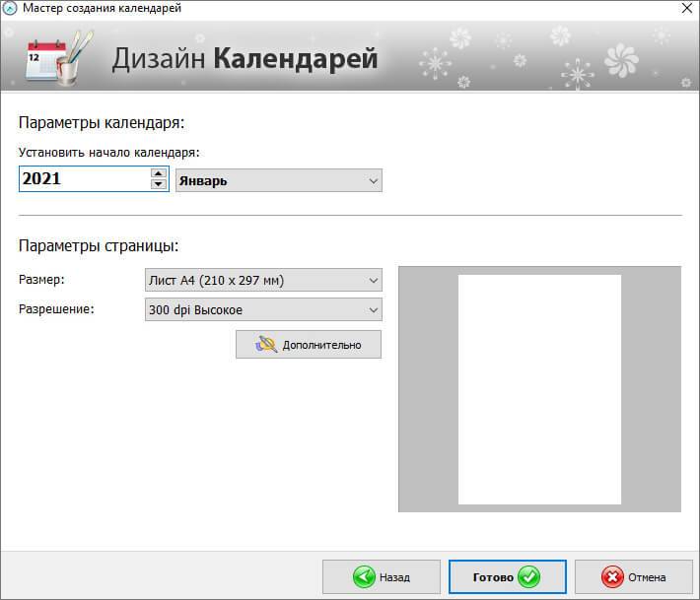Expand the page size Лист A4 dropdown

[x=262, y=281]
